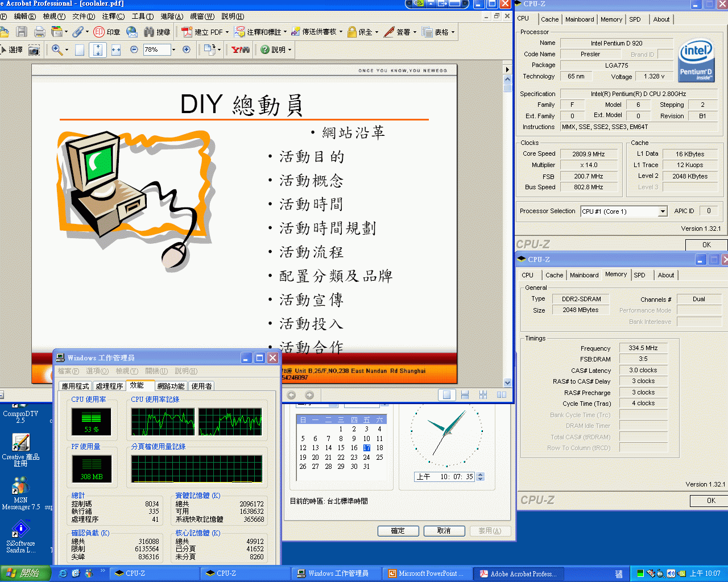Click the zoom out minus button

(x=134, y=50)
